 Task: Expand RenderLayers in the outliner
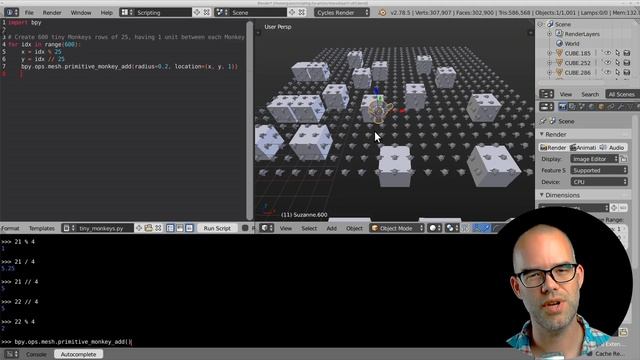pyautogui.click(x=549, y=34)
